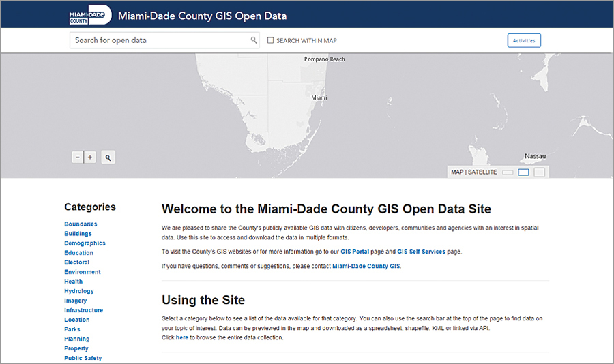Viewport: 614px width, 364px height.
Task: Click the Miami label on the map
Action: click(x=319, y=98)
